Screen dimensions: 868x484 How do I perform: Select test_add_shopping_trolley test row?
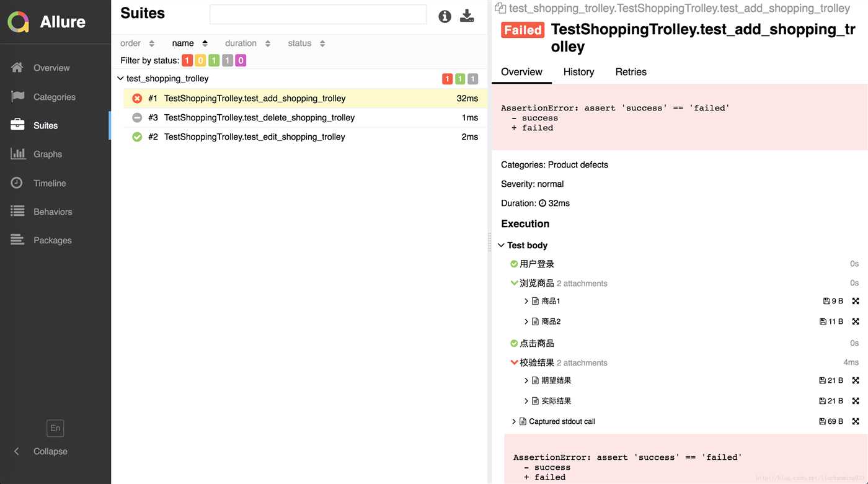(x=305, y=98)
